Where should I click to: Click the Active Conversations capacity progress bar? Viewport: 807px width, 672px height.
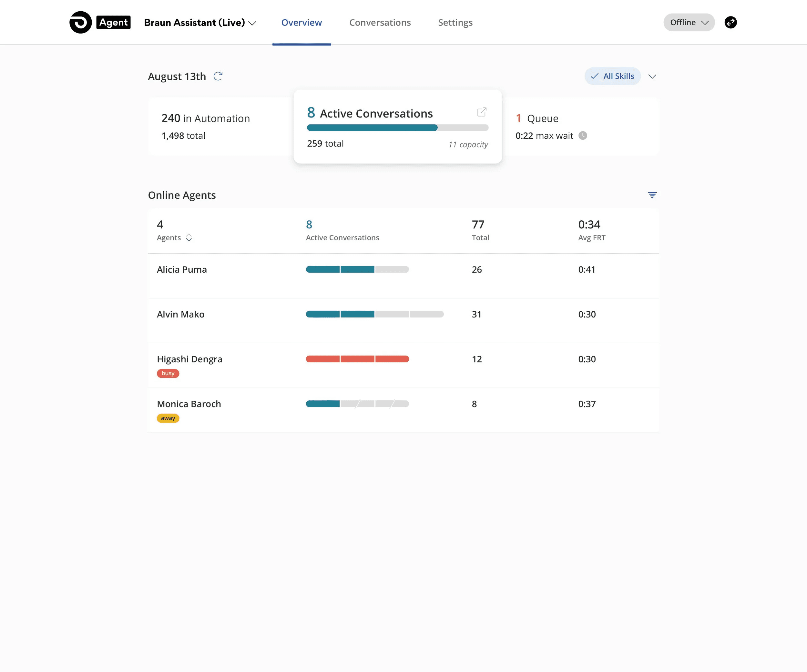[x=397, y=128]
